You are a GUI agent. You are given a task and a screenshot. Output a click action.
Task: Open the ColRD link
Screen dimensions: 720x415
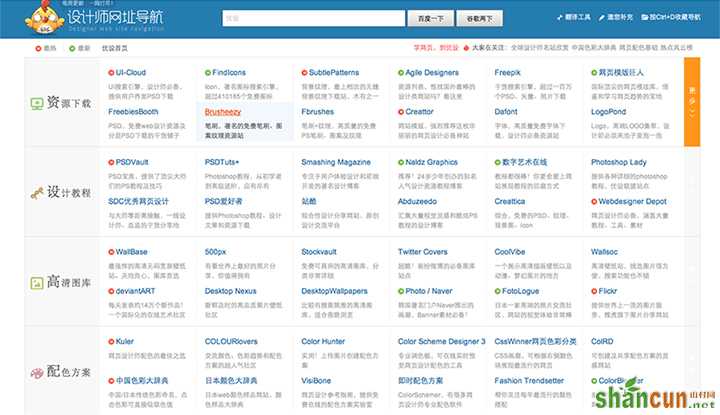click(x=602, y=342)
